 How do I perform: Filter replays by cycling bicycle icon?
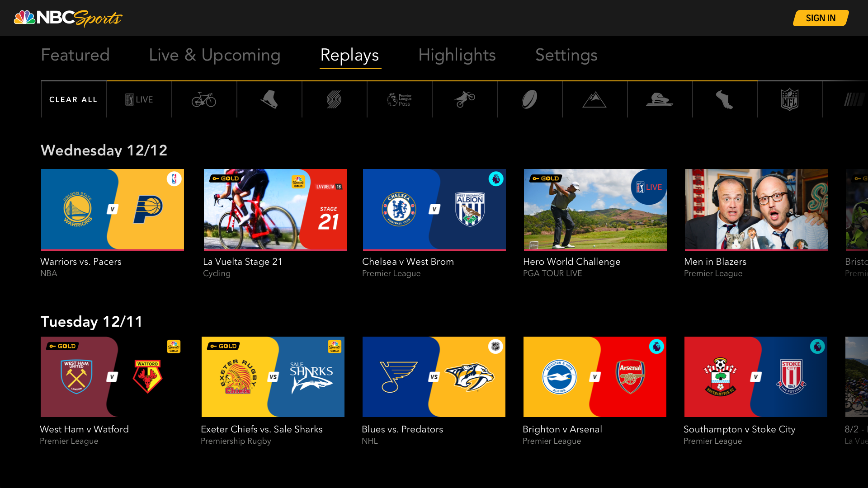(x=204, y=99)
